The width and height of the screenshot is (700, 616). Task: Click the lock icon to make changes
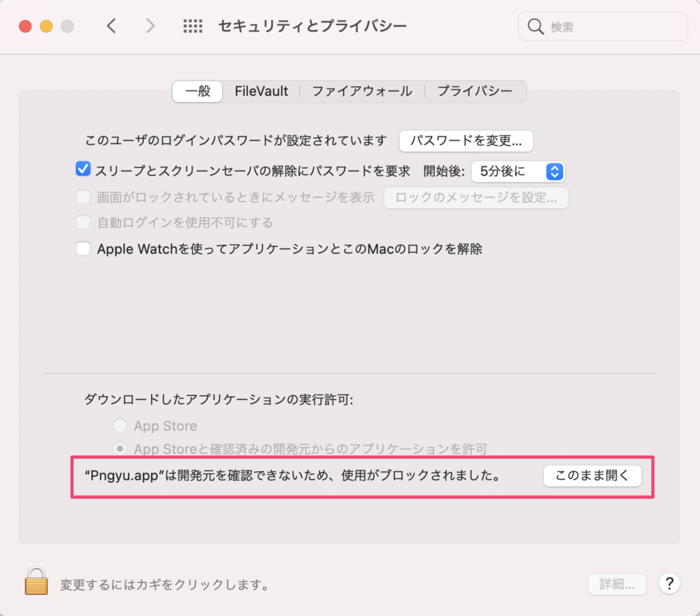click(x=36, y=580)
